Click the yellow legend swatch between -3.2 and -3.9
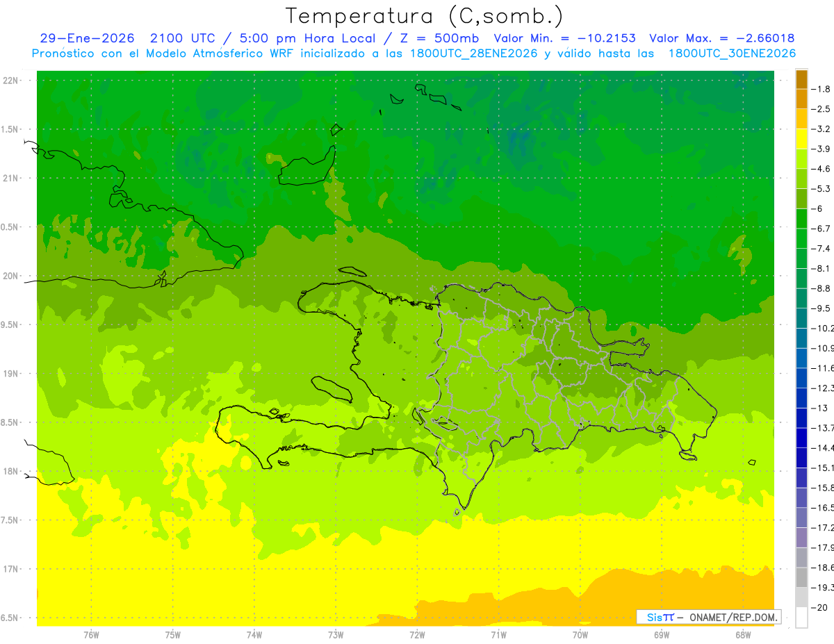 tap(801, 139)
